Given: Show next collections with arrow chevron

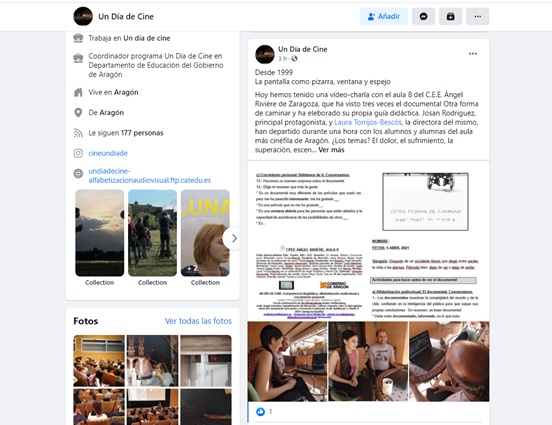Looking at the screenshot, I should [x=234, y=238].
